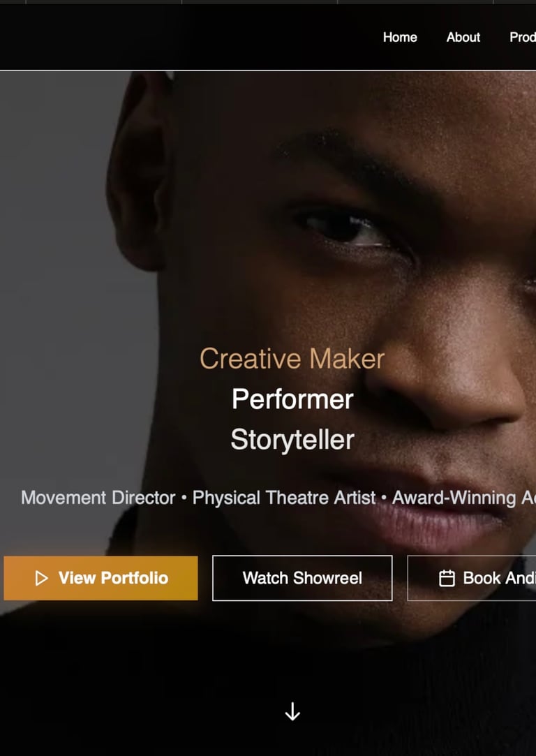Click the Award-Winning subtitle text
The height and width of the screenshot is (756, 536).
tap(454, 498)
